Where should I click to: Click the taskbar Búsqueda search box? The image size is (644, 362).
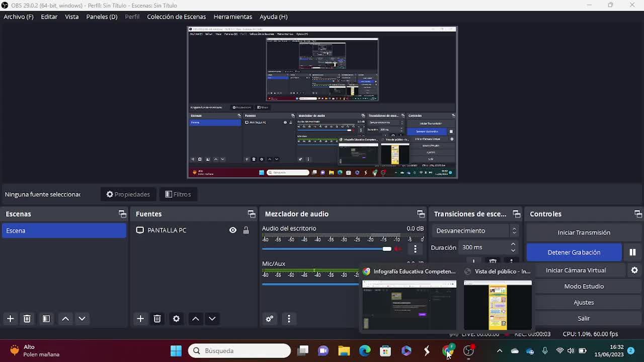pyautogui.click(x=240, y=350)
